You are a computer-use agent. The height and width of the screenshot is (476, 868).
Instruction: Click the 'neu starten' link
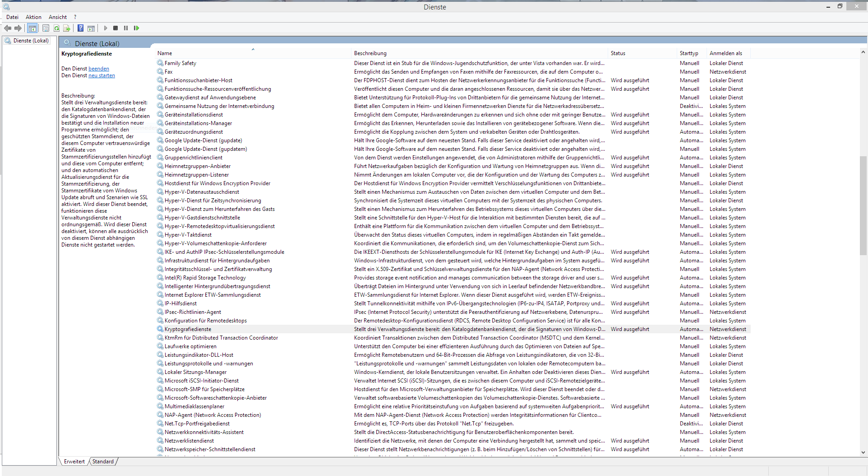click(x=102, y=75)
